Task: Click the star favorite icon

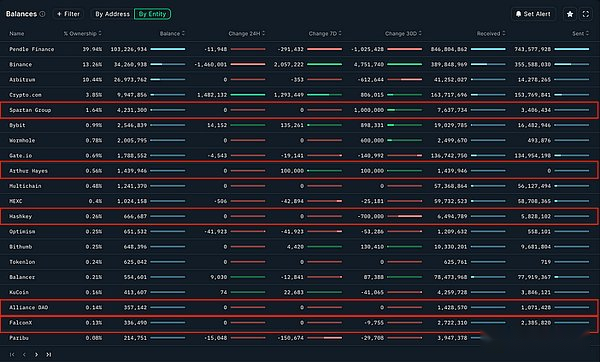Action: pyautogui.click(x=570, y=14)
